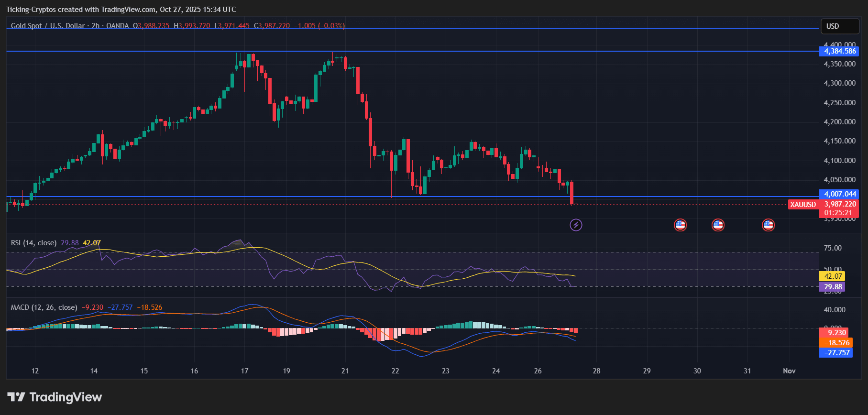Screen dimensions: 868x415
Task: Click the purple lightning bolt event icon
Action: click(576, 225)
